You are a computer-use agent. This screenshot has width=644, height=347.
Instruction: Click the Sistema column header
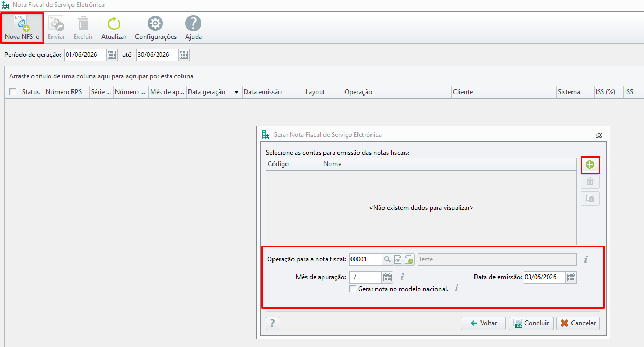click(x=575, y=92)
